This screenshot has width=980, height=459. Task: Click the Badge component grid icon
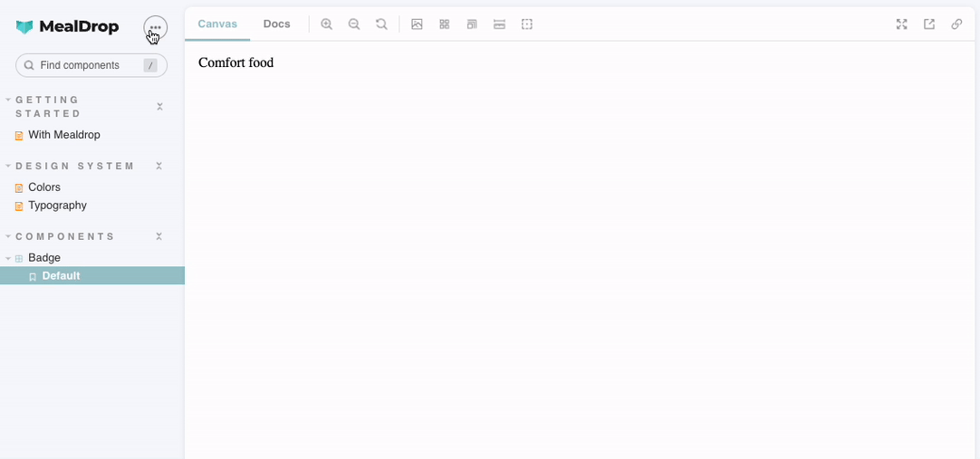[x=19, y=259]
